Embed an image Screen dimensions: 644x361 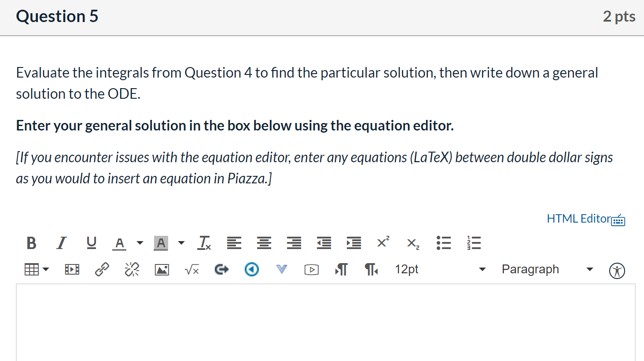click(x=162, y=269)
